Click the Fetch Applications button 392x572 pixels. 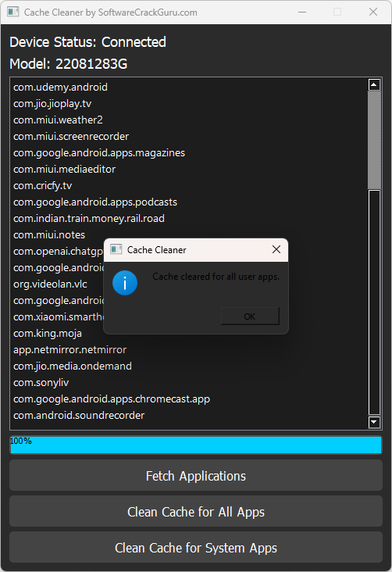(196, 475)
